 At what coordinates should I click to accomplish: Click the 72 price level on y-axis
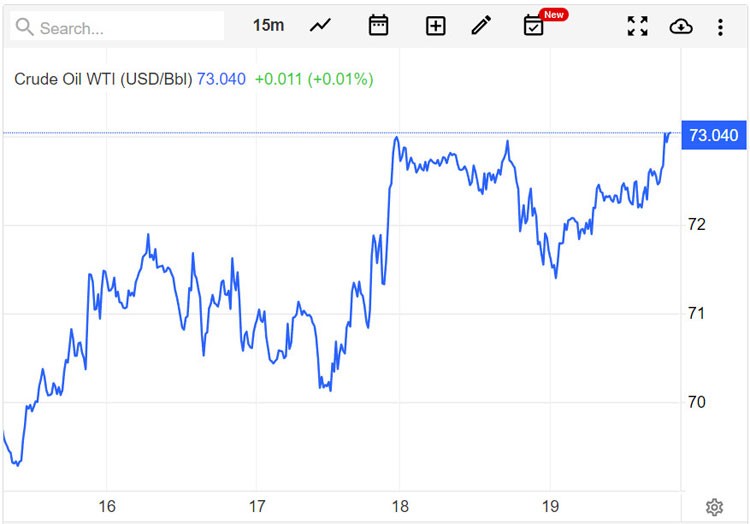(x=697, y=224)
